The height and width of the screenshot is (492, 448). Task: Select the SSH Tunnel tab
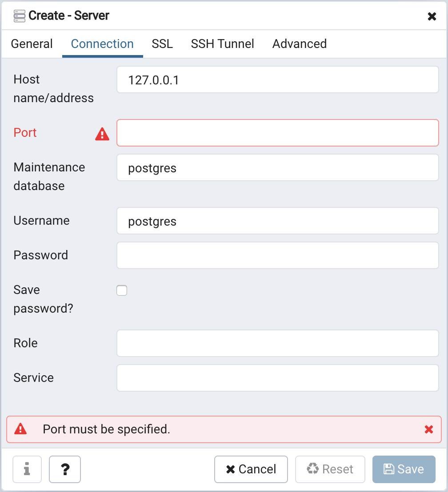(223, 44)
